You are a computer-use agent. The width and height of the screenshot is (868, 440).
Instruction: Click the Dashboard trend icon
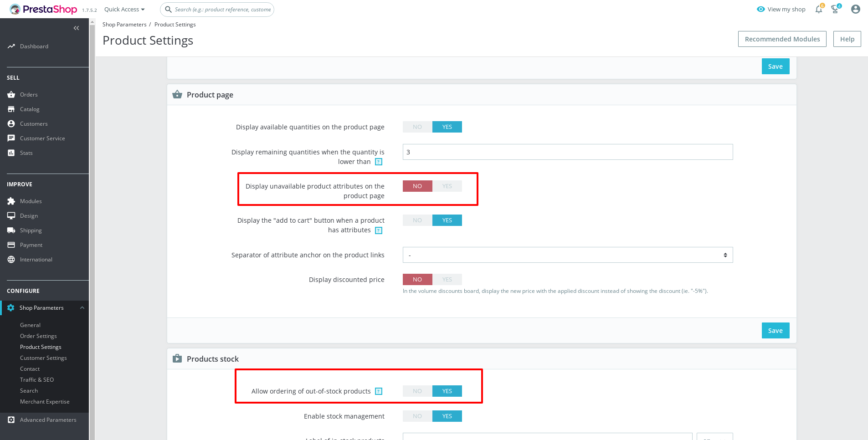[x=11, y=46]
